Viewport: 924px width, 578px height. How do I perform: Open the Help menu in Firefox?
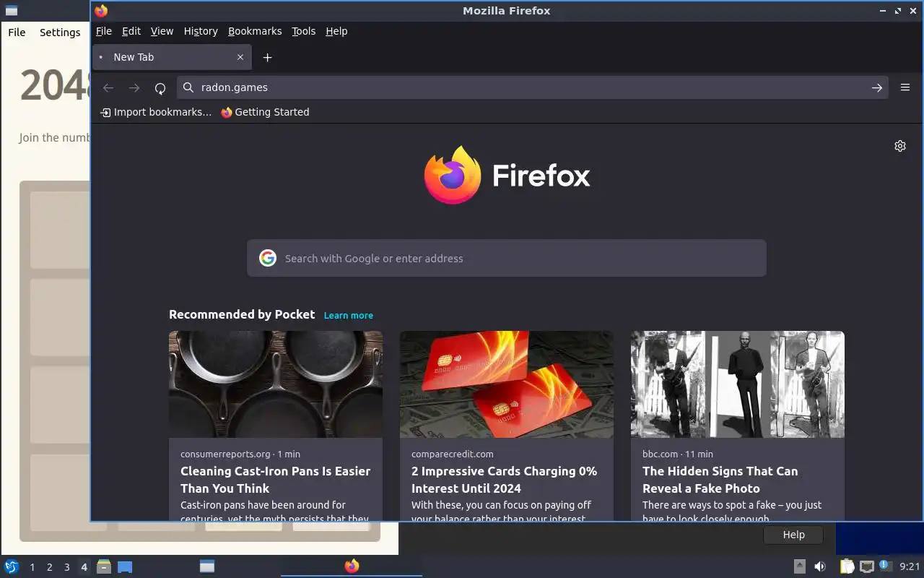pos(336,31)
